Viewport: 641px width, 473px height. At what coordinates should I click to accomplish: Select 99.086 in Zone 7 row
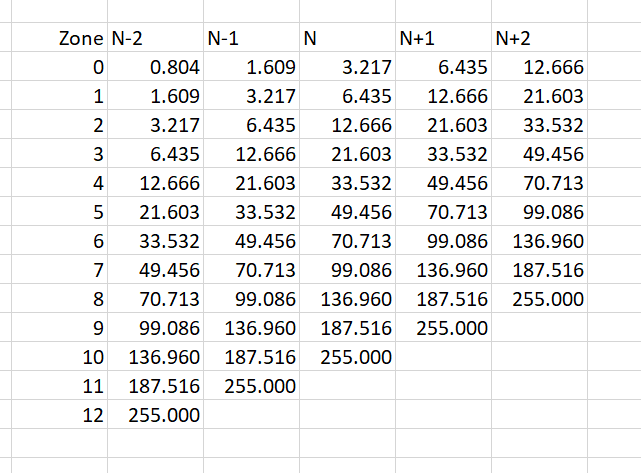tap(348, 269)
